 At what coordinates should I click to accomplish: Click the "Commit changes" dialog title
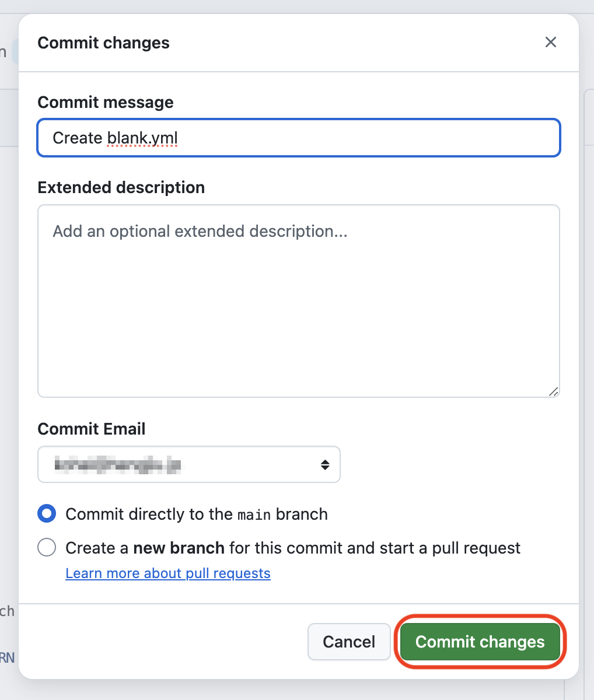(103, 43)
